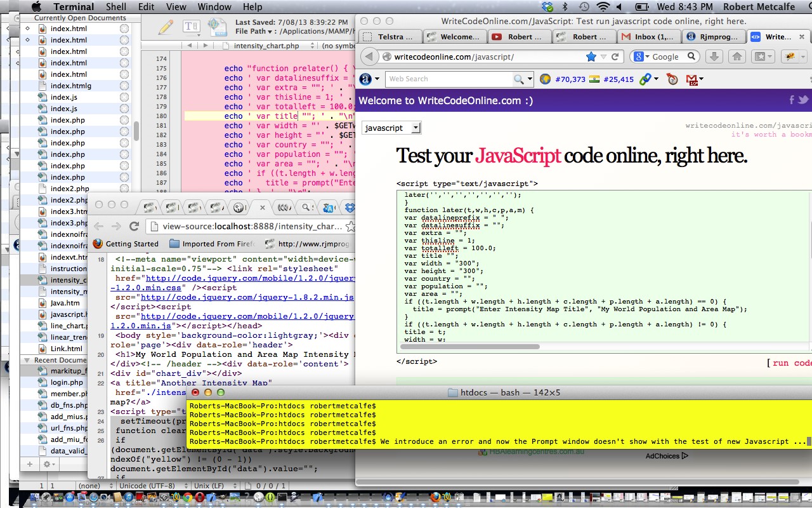Open the Shell menu

pos(116,7)
